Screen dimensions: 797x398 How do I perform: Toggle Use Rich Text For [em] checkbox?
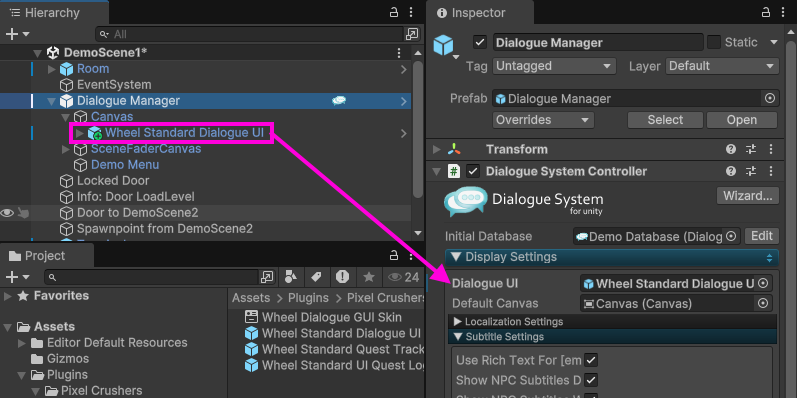coord(591,360)
